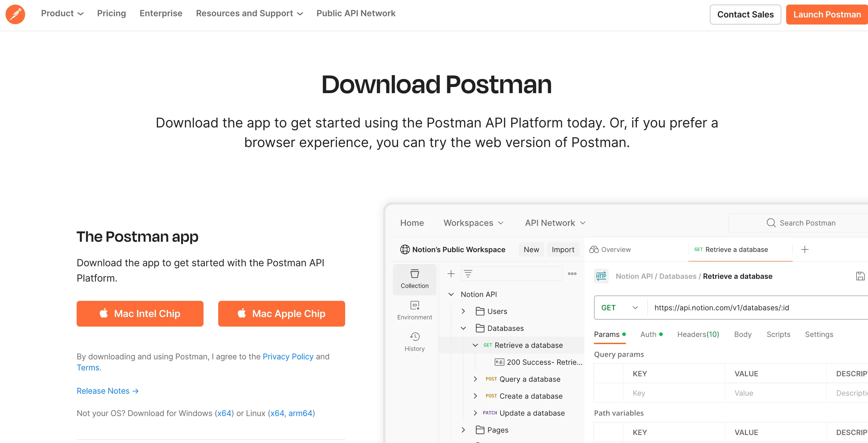
Task: Switch to the Headers tab
Action: pos(698,334)
